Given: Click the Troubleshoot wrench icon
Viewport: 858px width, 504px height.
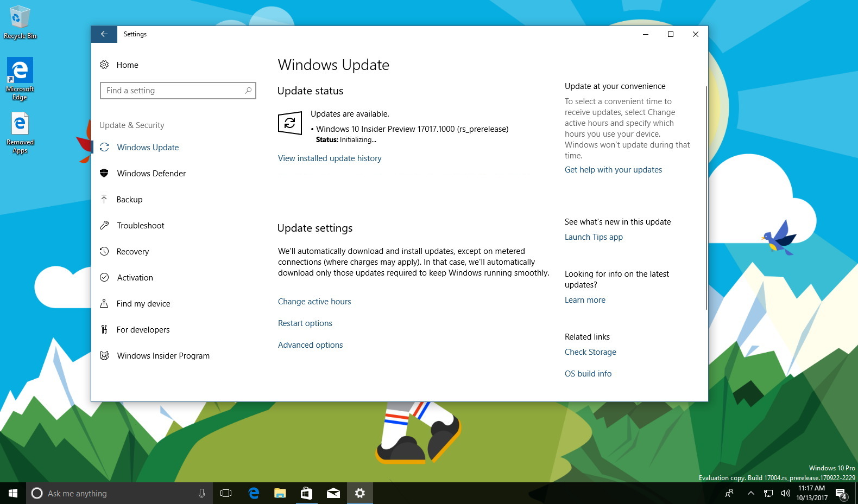Looking at the screenshot, I should tap(104, 225).
